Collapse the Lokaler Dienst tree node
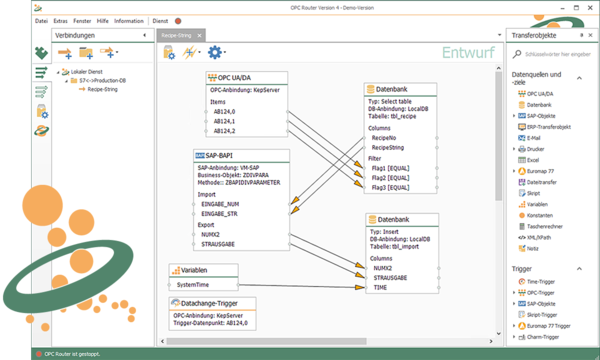The width and height of the screenshot is (600, 360). coord(59,72)
